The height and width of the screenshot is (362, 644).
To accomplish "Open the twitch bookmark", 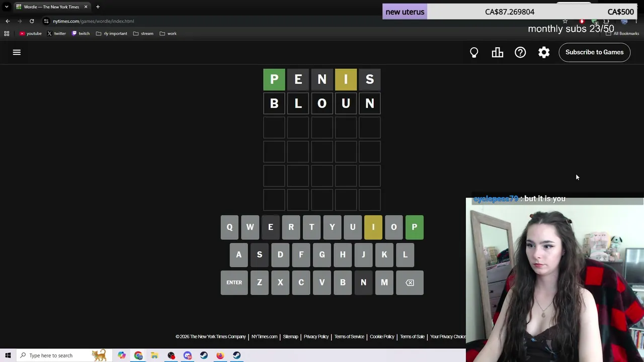I will point(80,34).
